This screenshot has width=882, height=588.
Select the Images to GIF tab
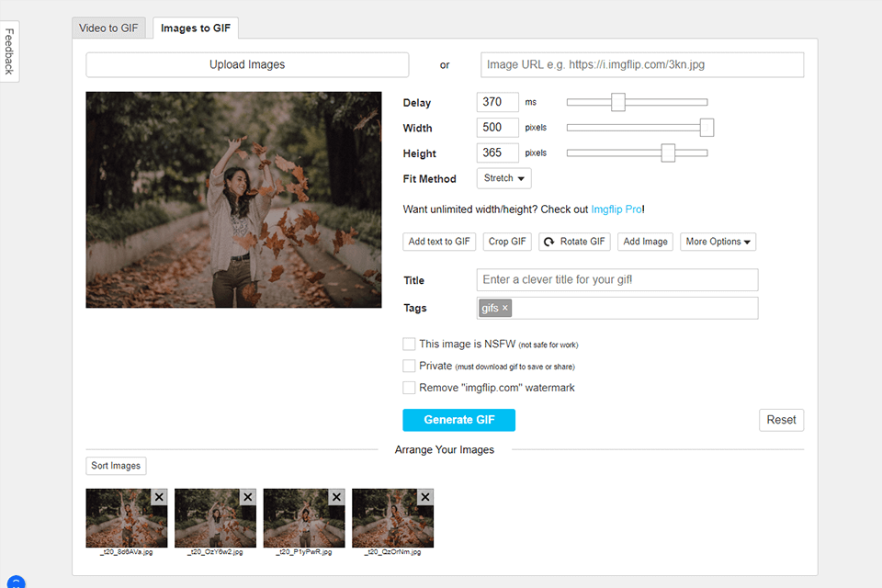point(195,28)
